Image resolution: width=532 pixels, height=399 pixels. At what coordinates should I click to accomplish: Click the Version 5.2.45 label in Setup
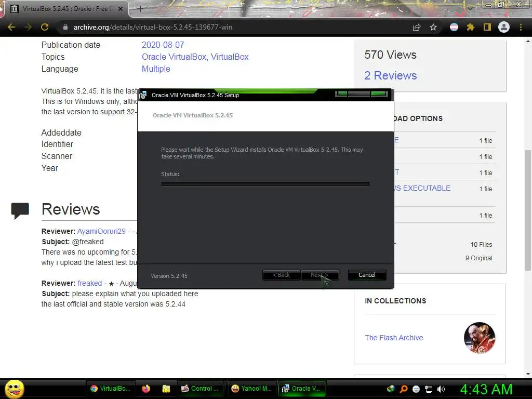point(169,276)
